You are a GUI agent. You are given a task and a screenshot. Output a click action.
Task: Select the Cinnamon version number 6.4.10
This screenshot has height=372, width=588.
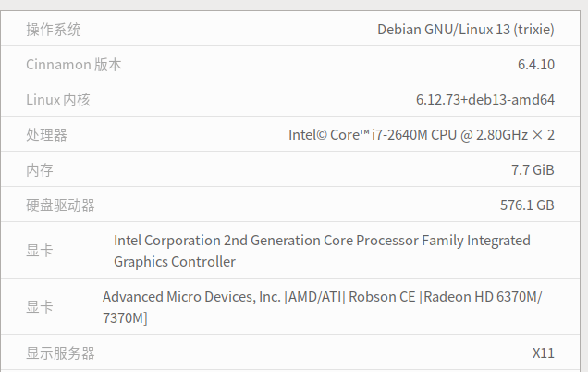535,65
